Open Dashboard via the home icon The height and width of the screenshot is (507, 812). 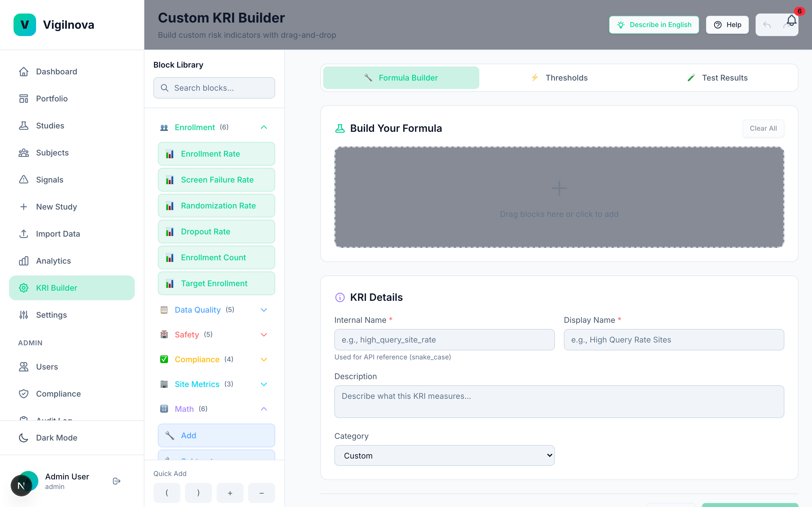pyautogui.click(x=24, y=72)
